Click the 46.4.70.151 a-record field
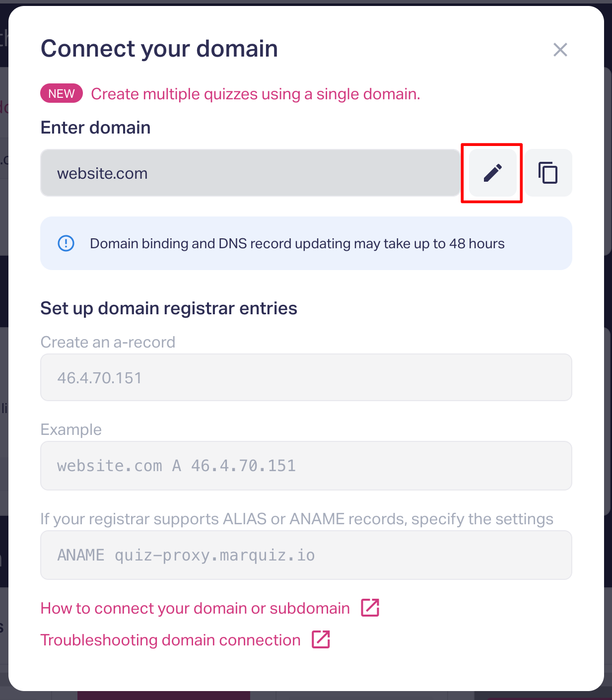The image size is (612, 700). [x=306, y=378]
